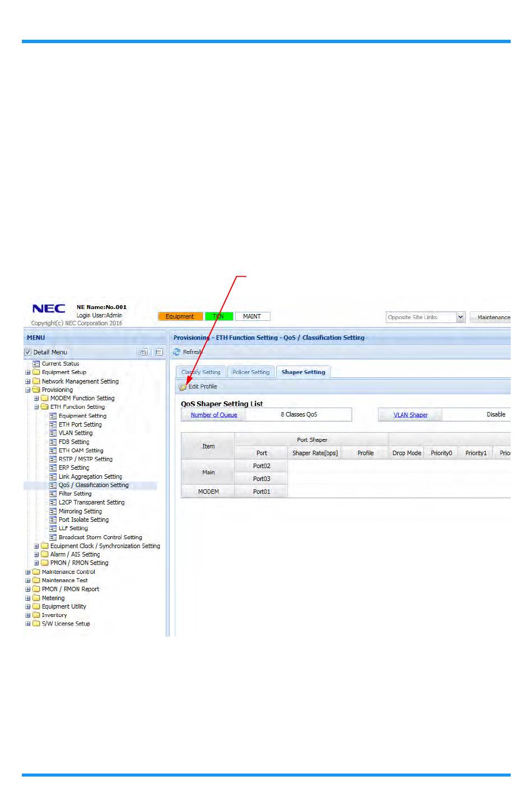
Task: Click the 8 Classes QoS value
Action: (299, 414)
